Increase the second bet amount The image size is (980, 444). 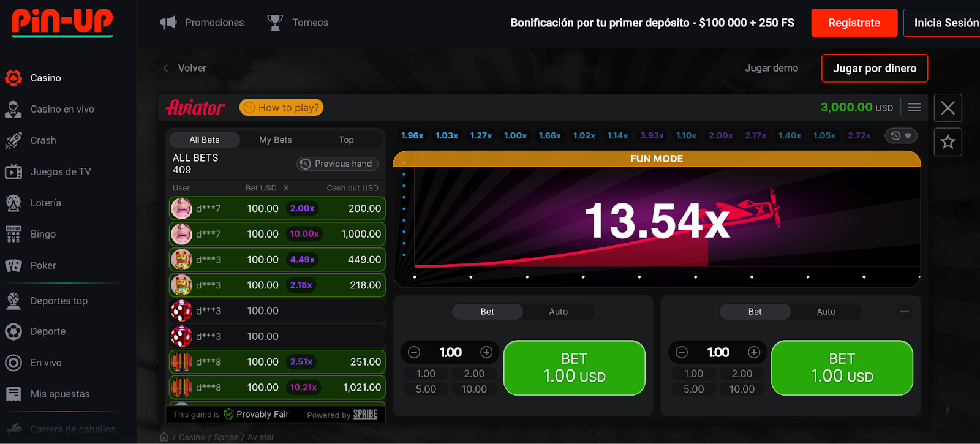(x=754, y=352)
